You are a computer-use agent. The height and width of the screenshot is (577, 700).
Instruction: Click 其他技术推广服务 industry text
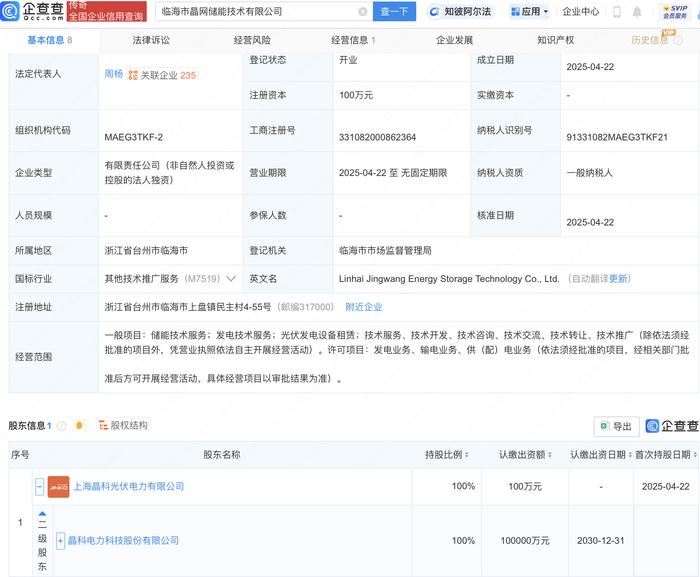point(142,279)
